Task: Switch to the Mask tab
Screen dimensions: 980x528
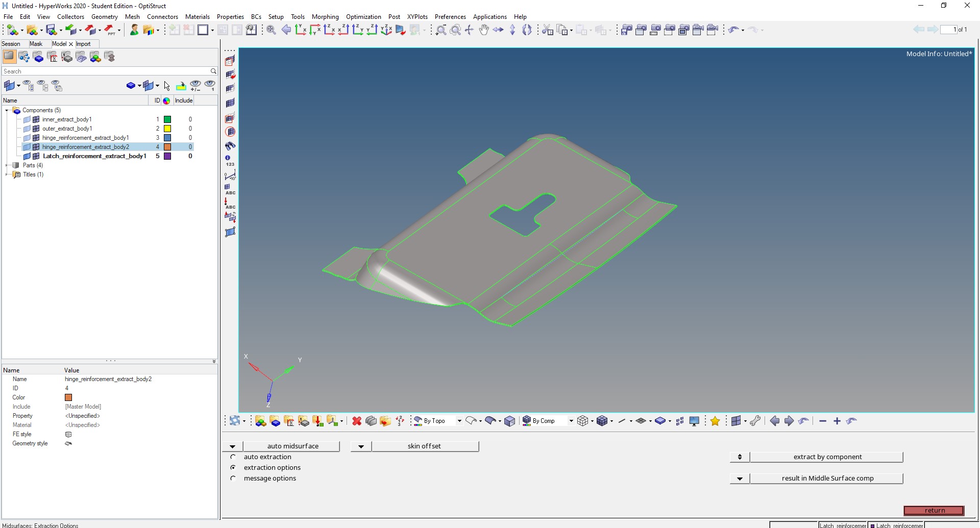Action: pyautogui.click(x=36, y=44)
